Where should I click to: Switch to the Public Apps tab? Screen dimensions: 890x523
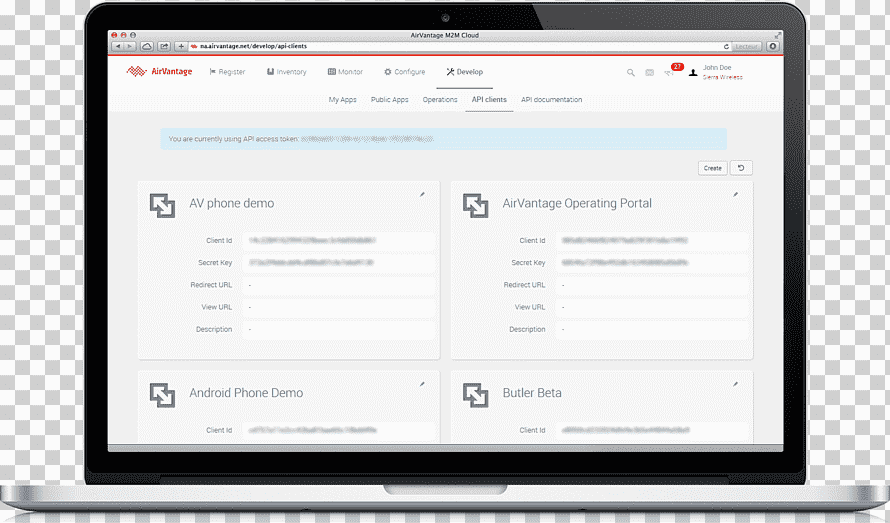389,99
